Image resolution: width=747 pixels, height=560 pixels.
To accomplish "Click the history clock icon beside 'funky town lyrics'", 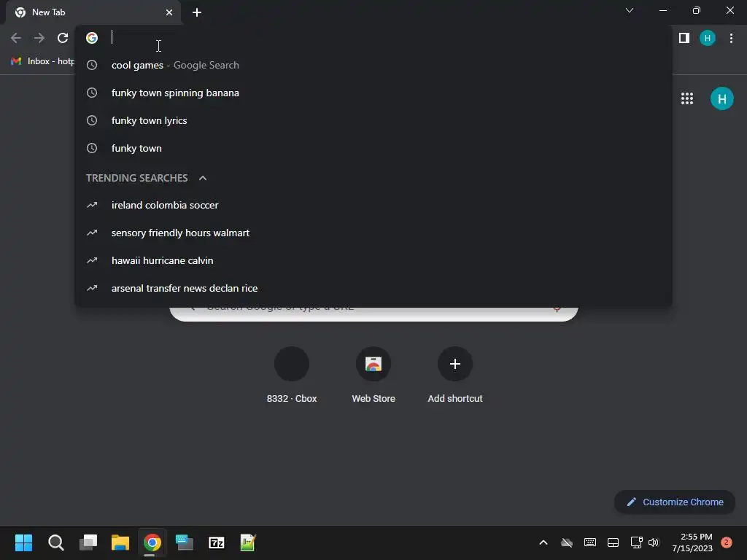I will pos(92,120).
